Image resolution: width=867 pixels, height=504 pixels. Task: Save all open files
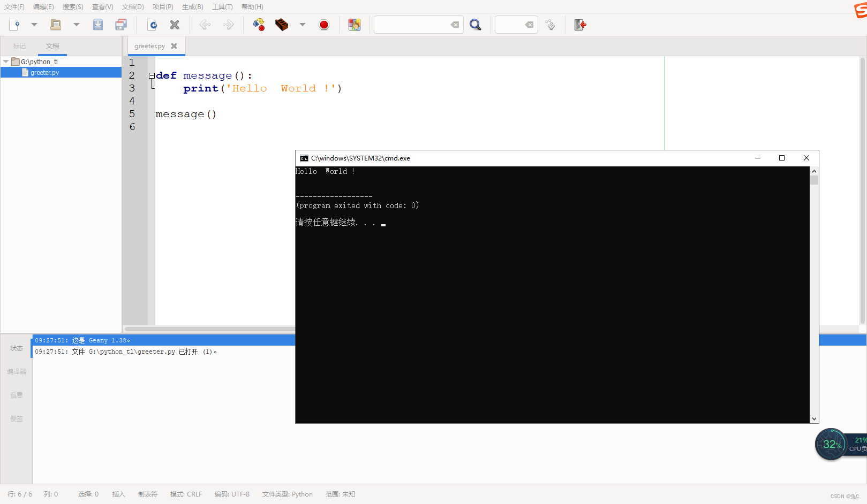click(x=121, y=25)
